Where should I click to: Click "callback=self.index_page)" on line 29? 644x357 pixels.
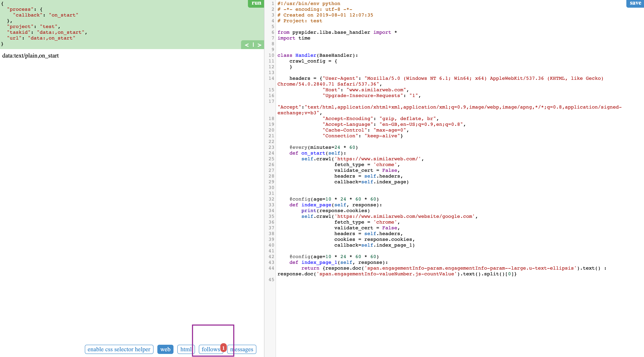point(372,182)
